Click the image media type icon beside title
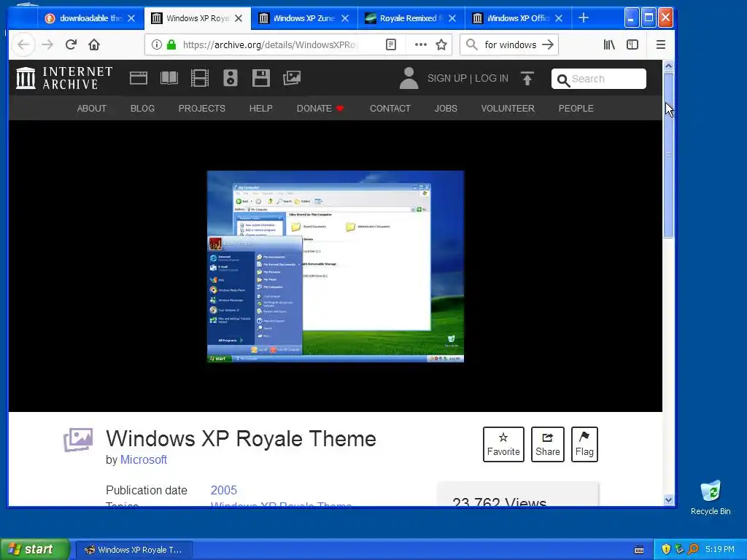Viewport: 747px width, 560px height. [x=78, y=440]
